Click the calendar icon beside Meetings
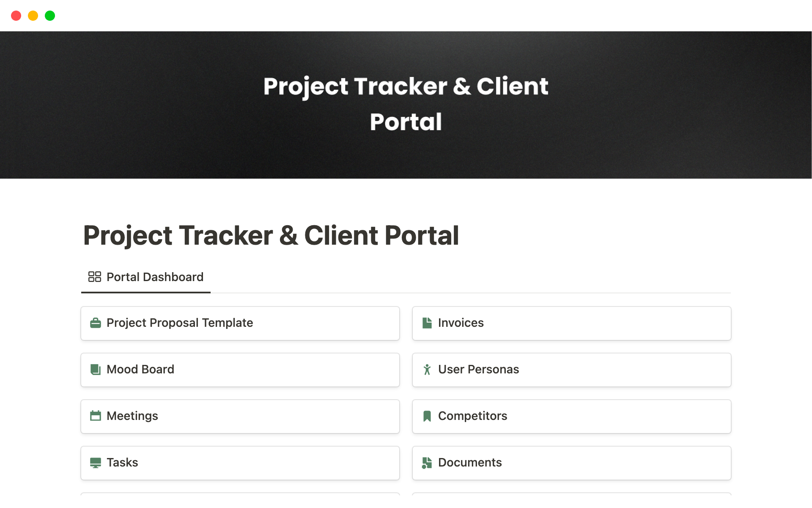The image size is (812, 508). [x=96, y=416]
